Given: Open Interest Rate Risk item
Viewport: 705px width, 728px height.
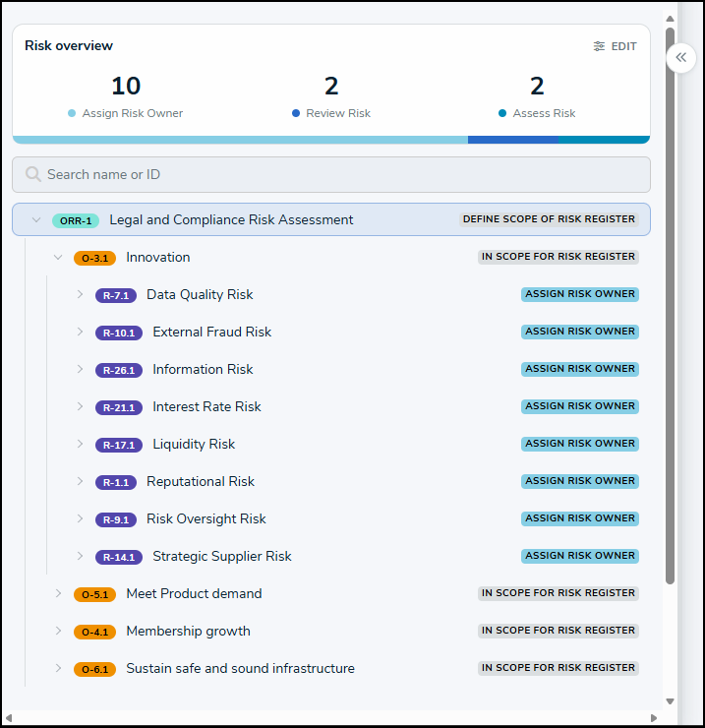Looking at the screenshot, I should point(207,406).
